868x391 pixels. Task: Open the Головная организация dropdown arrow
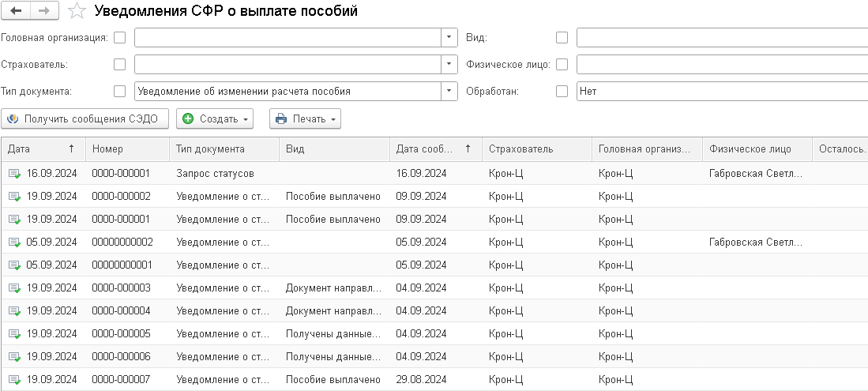[x=449, y=37]
